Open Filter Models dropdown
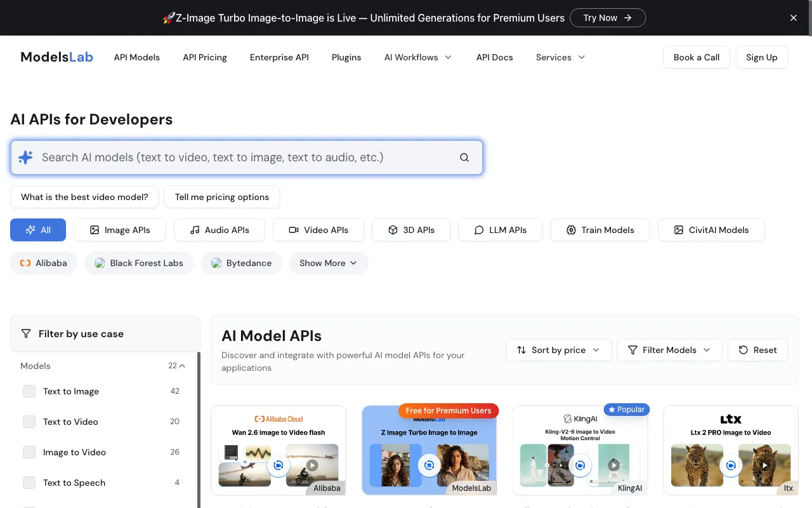Viewport: 812px width, 508px height. point(669,350)
